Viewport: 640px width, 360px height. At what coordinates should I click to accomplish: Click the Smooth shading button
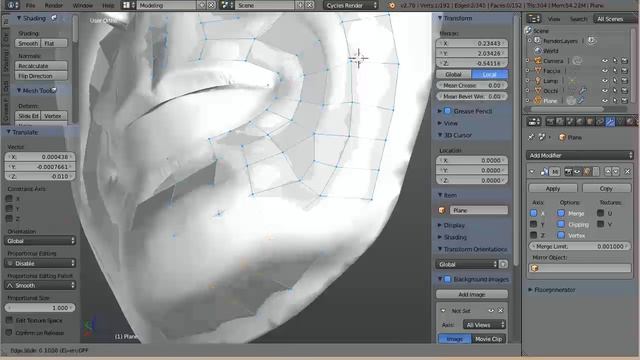point(28,43)
